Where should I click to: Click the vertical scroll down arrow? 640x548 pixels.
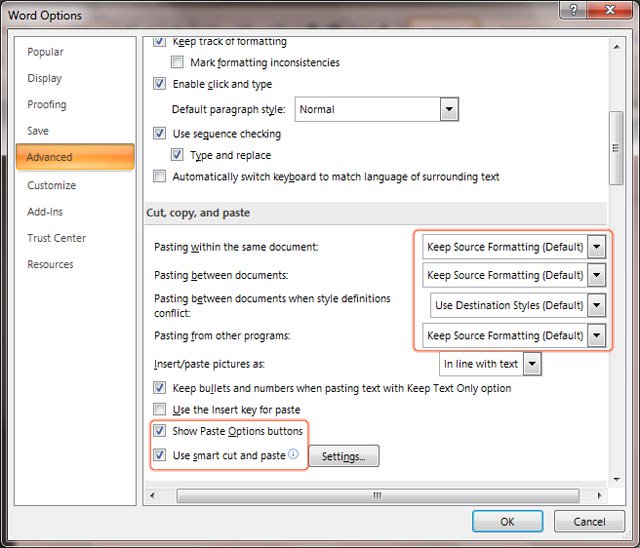(616, 479)
